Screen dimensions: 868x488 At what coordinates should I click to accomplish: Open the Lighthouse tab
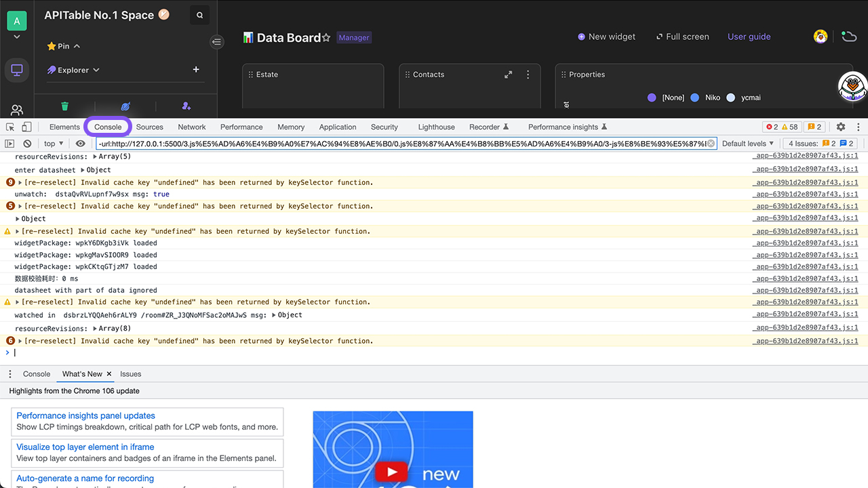tap(437, 127)
